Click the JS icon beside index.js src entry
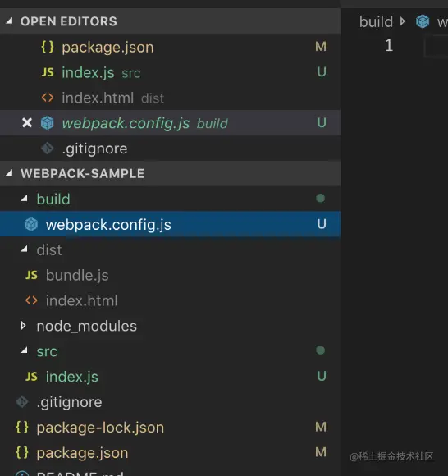The width and height of the screenshot is (448, 476). 48,72
